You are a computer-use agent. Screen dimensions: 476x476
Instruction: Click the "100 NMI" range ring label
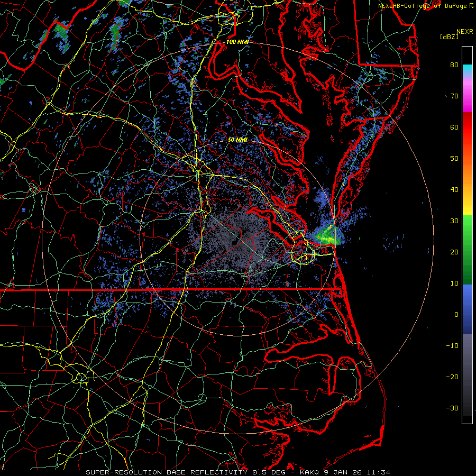coord(237,42)
